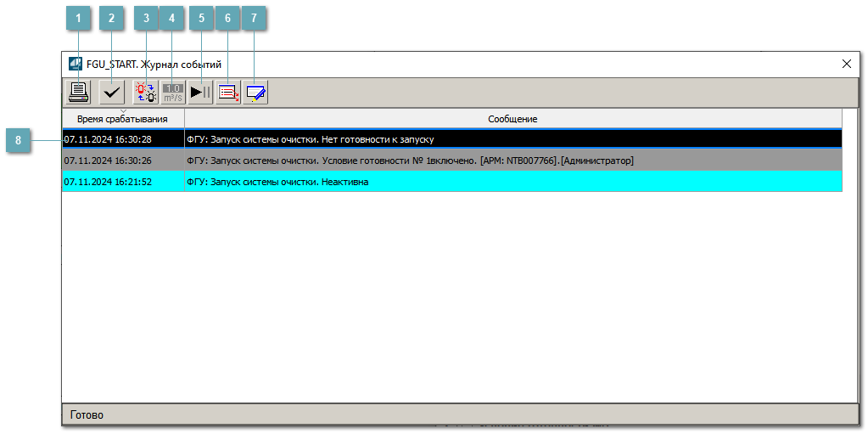Click the note with blue pencil icon

[x=255, y=93]
